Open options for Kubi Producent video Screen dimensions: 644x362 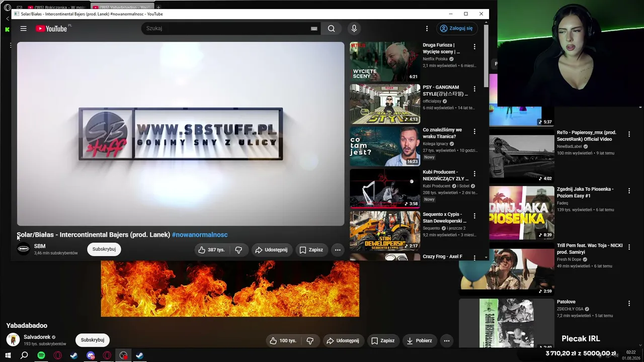click(474, 174)
